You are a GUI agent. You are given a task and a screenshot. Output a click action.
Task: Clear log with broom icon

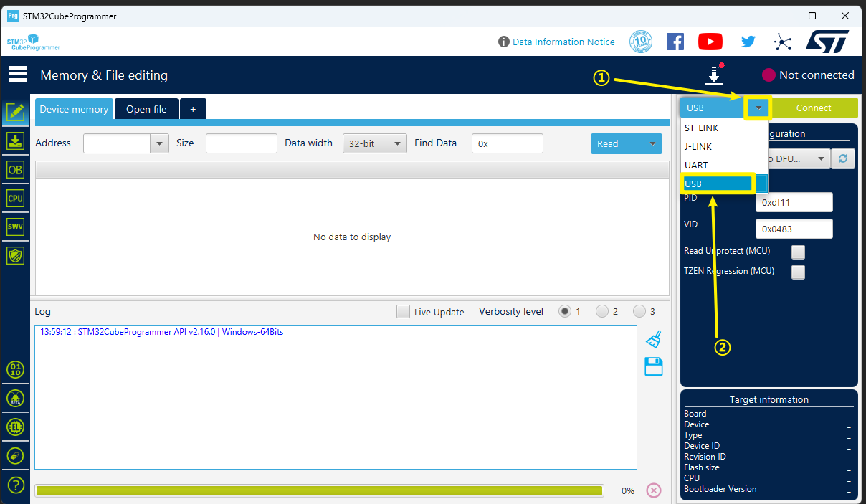pos(653,339)
